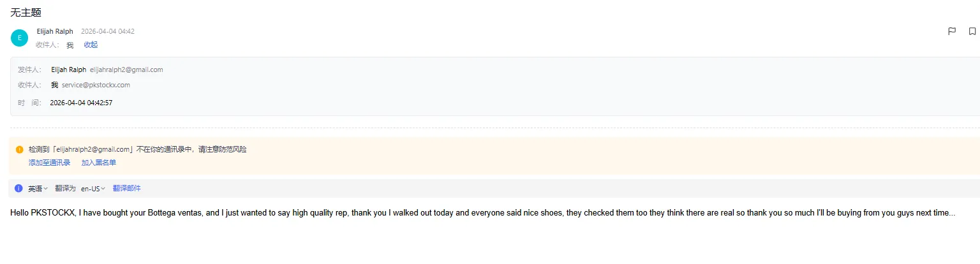Click the header date 2026-04-04 04:42
Screen dimensions: 980x264
click(107, 31)
